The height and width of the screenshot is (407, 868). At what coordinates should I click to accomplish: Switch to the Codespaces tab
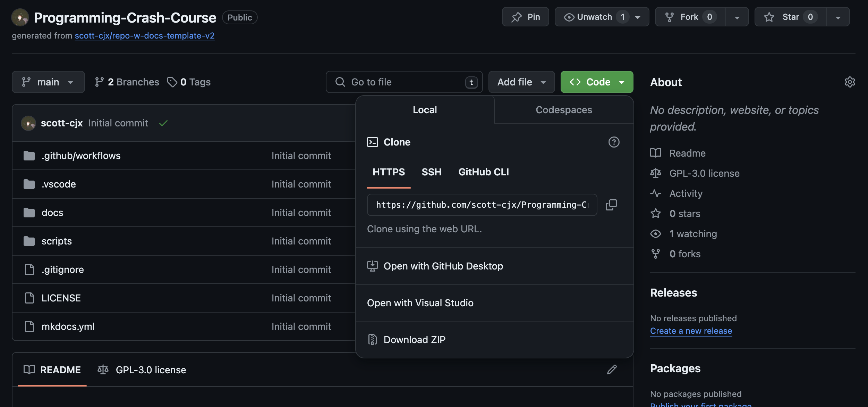point(563,109)
